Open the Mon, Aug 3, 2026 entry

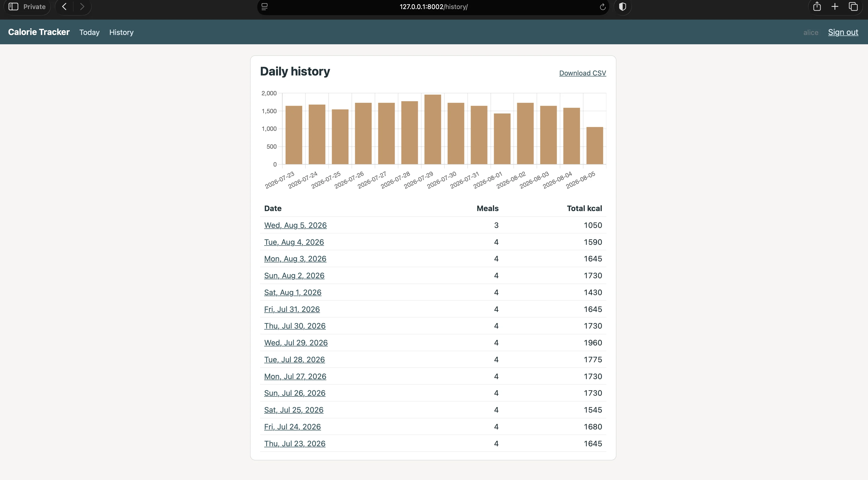point(295,259)
